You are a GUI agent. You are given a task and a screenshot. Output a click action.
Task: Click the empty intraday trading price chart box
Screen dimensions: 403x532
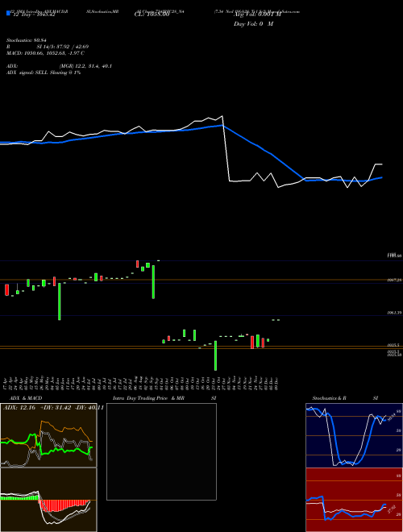[x=161, y=451]
